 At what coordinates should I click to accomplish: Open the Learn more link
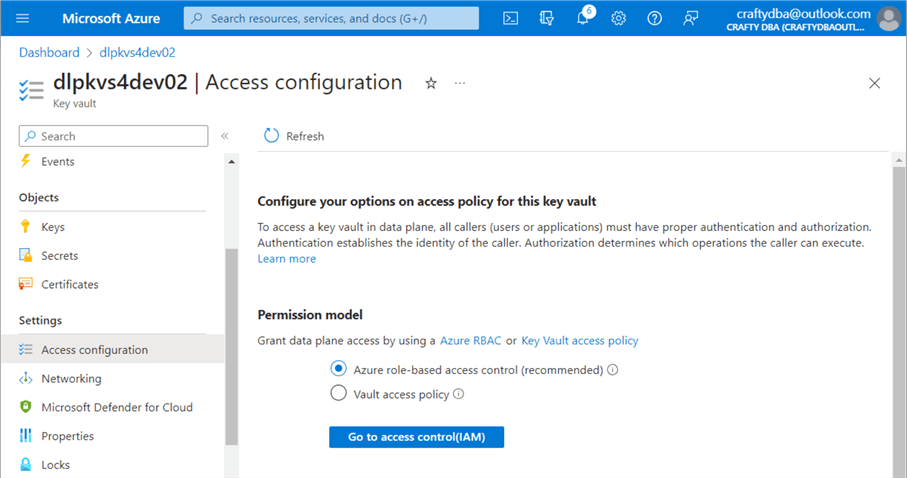coord(287,259)
